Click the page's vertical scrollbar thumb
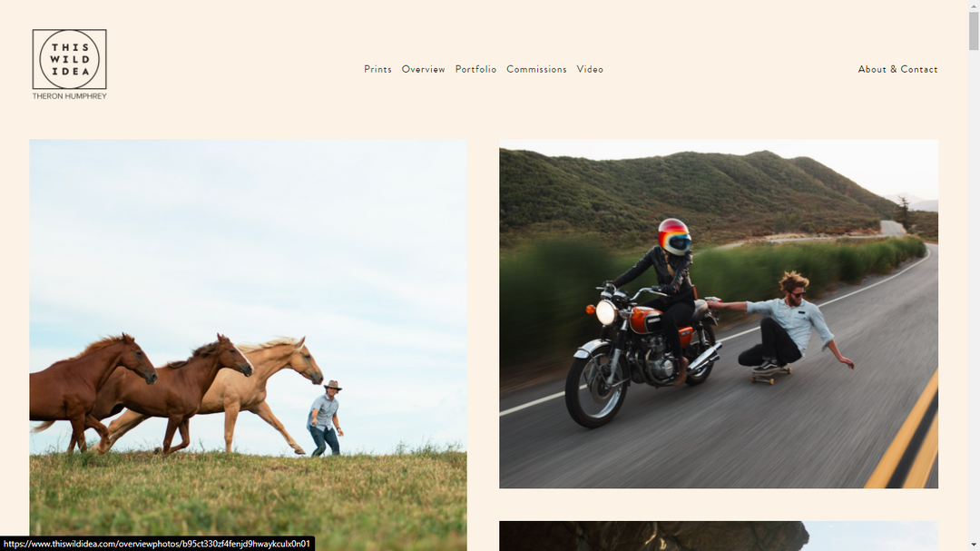The image size is (980, 551). click(x=974, y=31)
